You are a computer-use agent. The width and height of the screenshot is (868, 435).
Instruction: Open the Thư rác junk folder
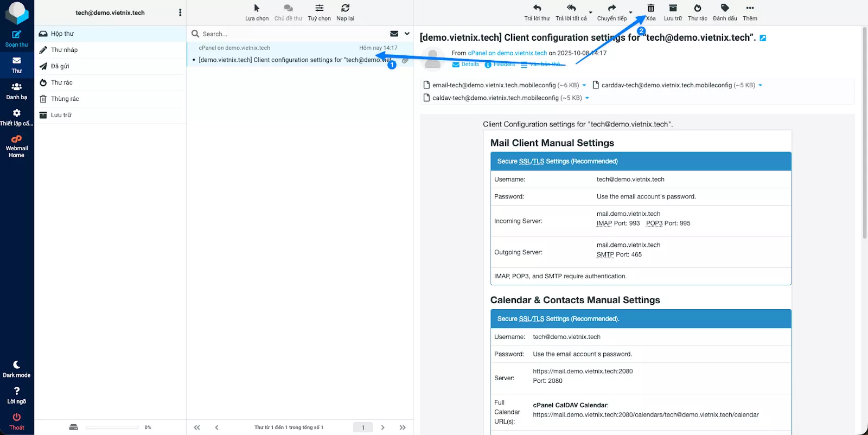click(110, 82)
